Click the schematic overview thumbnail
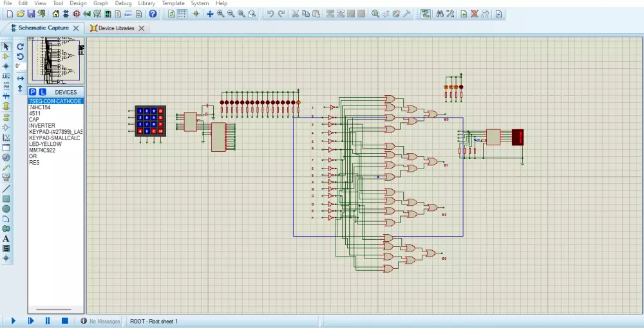 56,60
